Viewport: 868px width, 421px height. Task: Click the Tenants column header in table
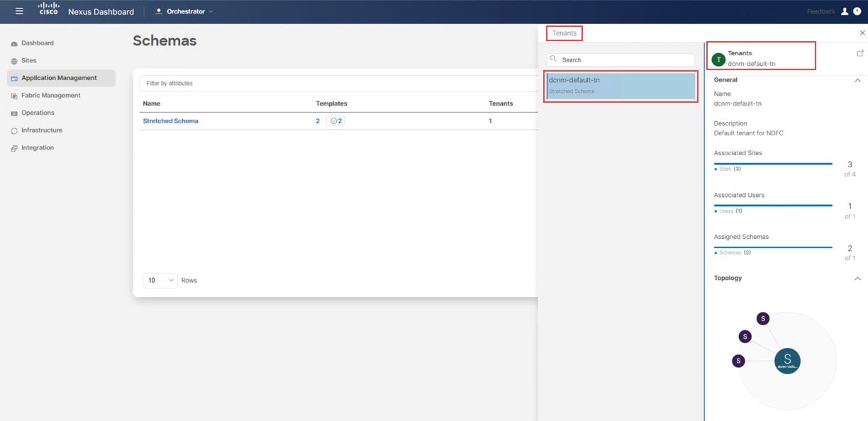pos(501,103)
